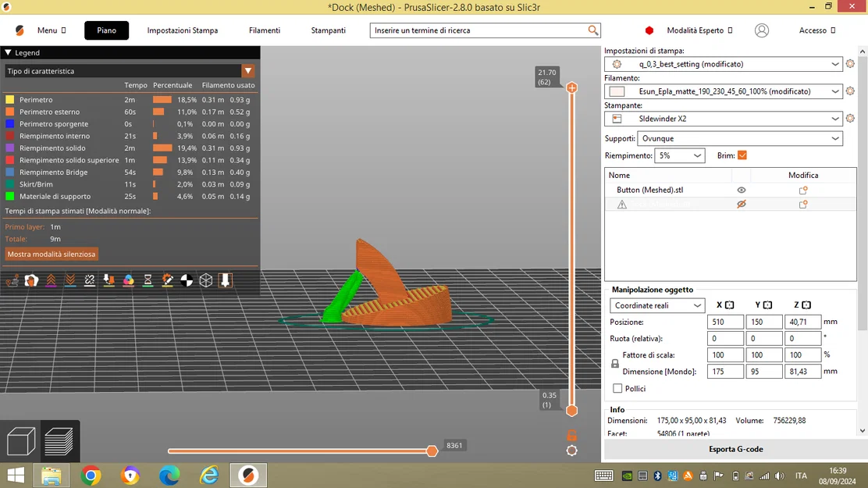Toggle shells cube icon
The width and height of the screenshot is (868, 488).
pyautogui.click(x=206, y=281)
